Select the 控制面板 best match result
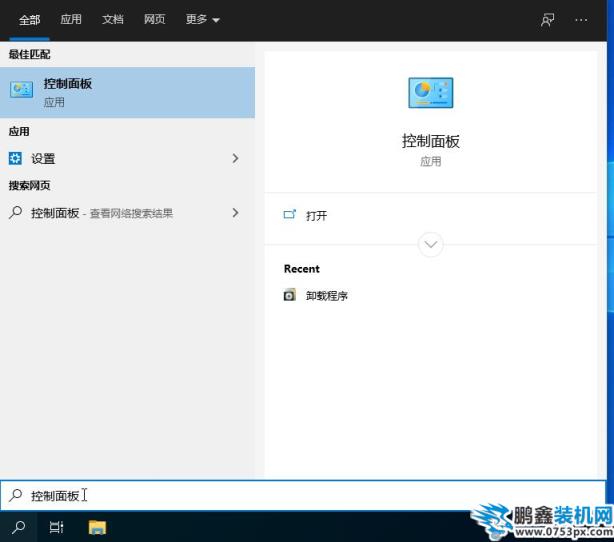Screen dimensions: 614x542 point(127,92)
